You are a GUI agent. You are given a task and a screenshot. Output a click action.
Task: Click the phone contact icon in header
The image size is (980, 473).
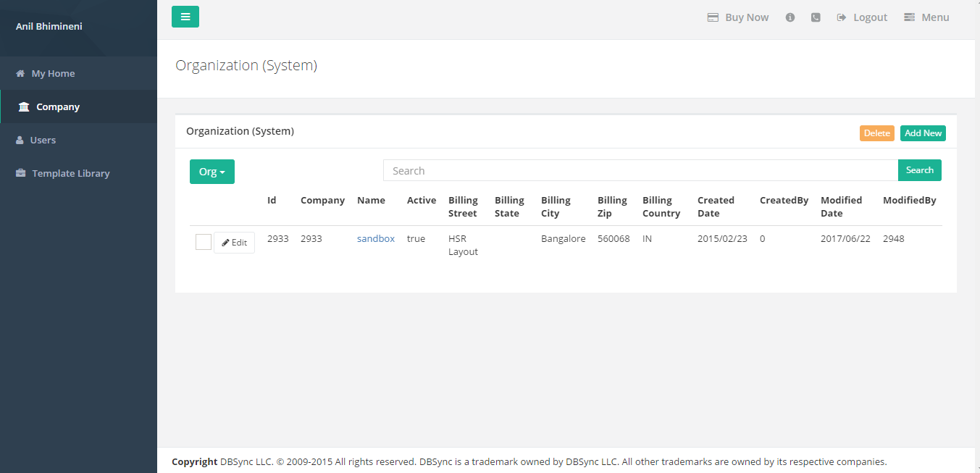(x=816, y=17)
